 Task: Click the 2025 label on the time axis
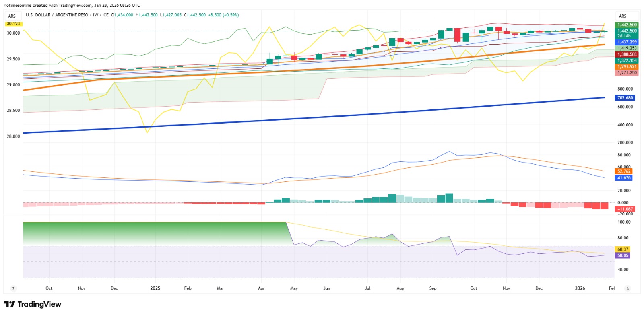coord(155,288)
